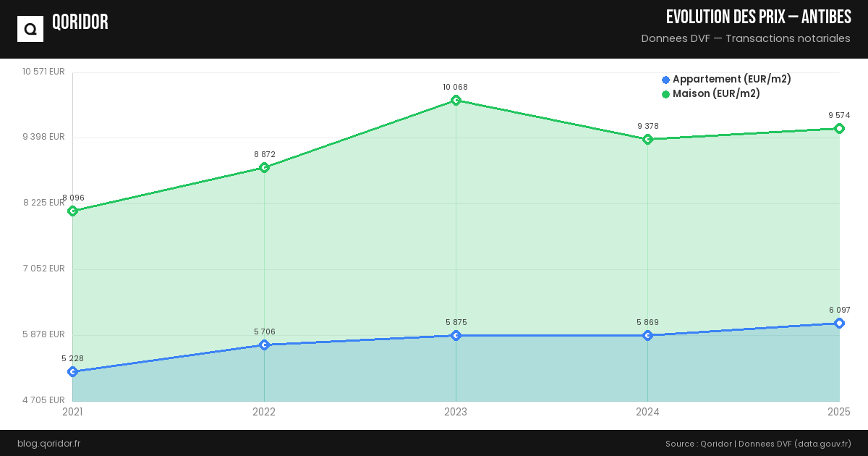This screenshot has height=456, width=868.
Task: Click the Appartement 2025 point 6 097
Action: [x=839, y=323]
